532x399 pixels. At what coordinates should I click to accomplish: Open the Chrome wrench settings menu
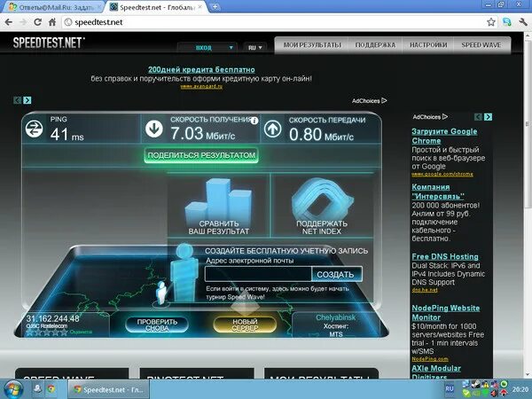[522, 22]
